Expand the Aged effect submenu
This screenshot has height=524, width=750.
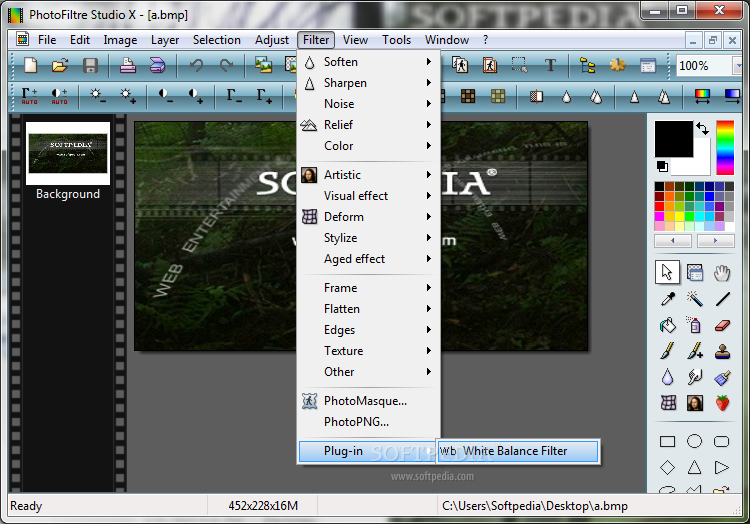click(x=369, y=259)
